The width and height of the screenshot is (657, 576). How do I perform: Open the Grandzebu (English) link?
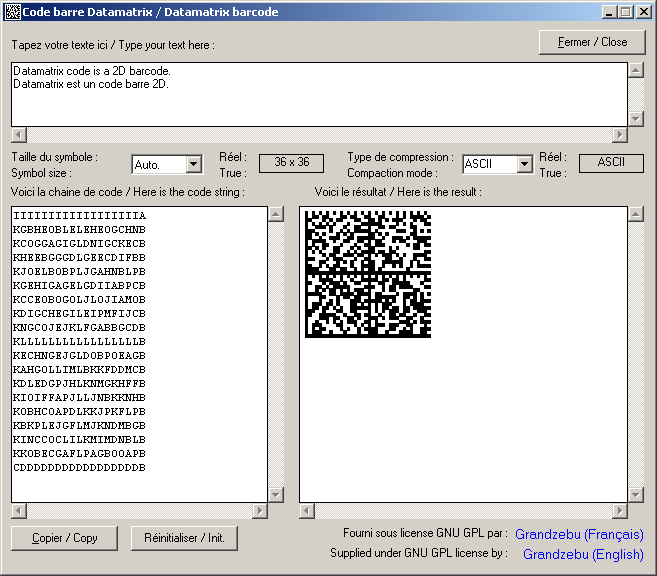583,554
